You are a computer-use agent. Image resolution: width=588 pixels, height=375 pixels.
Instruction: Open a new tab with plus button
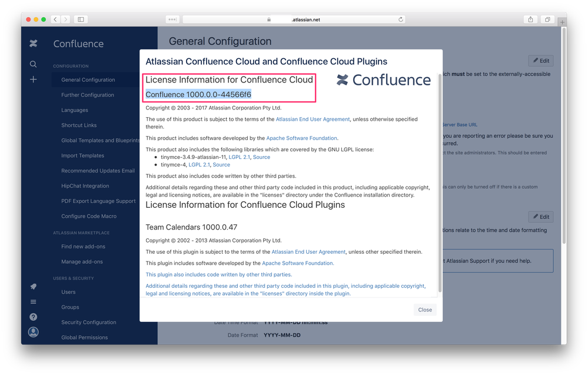(562, 22)
